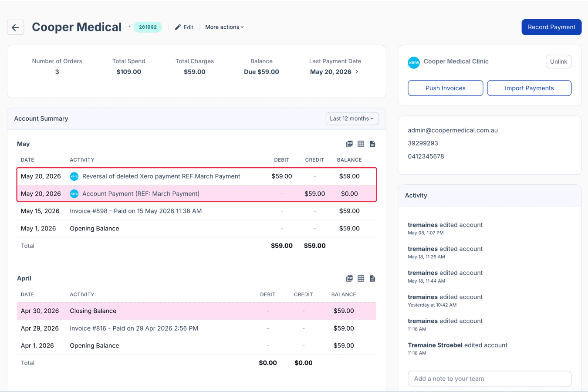Click Tremaine Stroebel edited account entry
Viewport: 588px width, 392px height.
click(457, 348)
